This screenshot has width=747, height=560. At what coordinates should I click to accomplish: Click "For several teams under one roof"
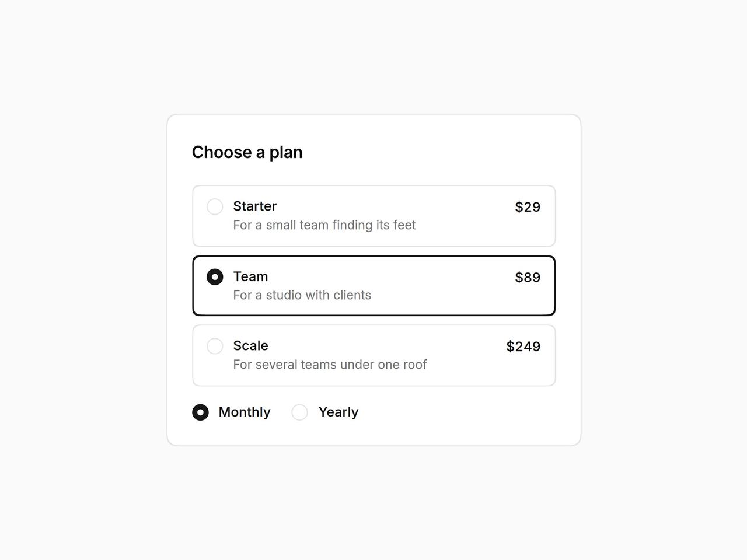coord(330,365)
